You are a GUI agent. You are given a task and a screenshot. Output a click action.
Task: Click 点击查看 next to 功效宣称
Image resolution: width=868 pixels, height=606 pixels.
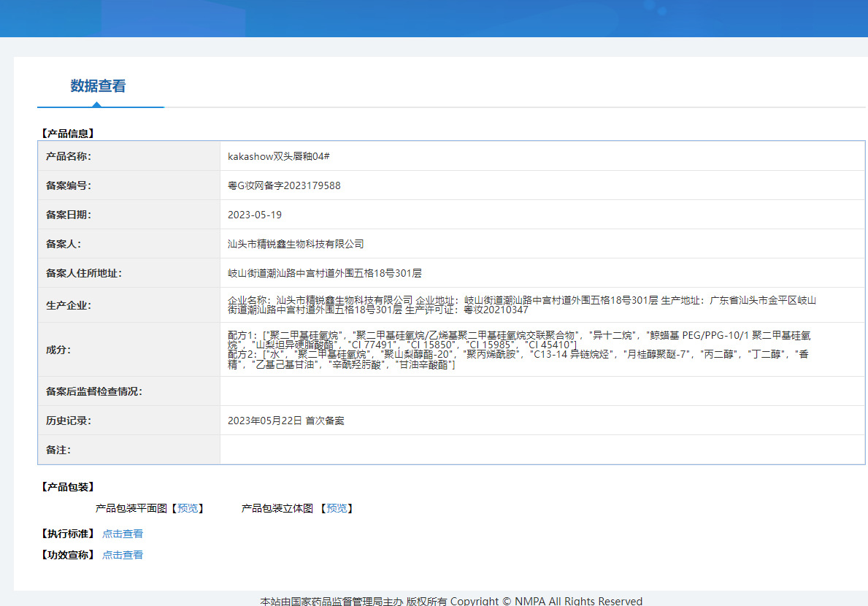click(123, 555)
